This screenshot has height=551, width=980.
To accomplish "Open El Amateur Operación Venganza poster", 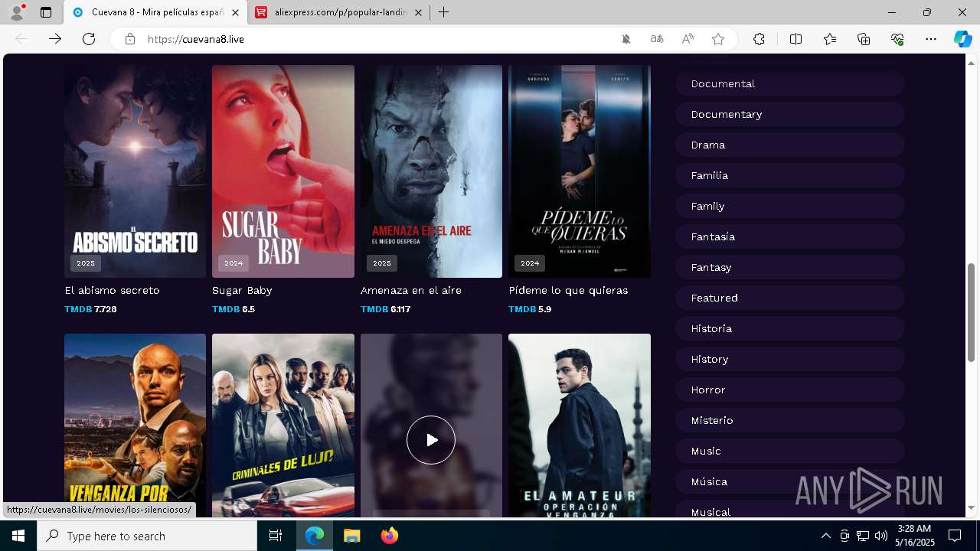I will (580, 425).
